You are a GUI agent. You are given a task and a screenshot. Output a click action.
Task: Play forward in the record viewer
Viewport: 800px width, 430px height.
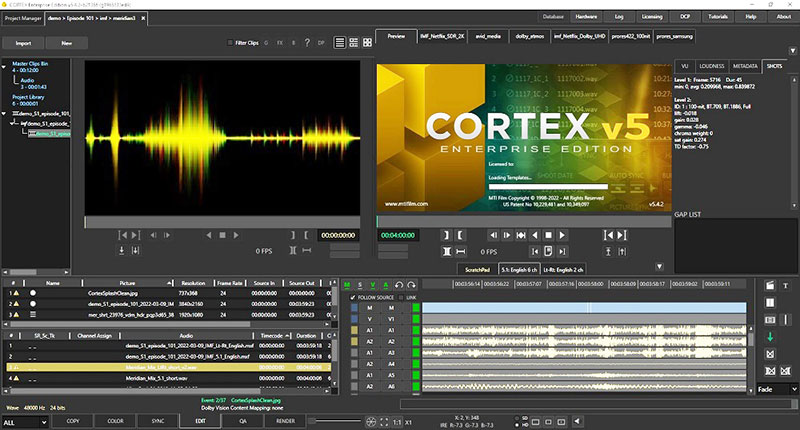562,235
